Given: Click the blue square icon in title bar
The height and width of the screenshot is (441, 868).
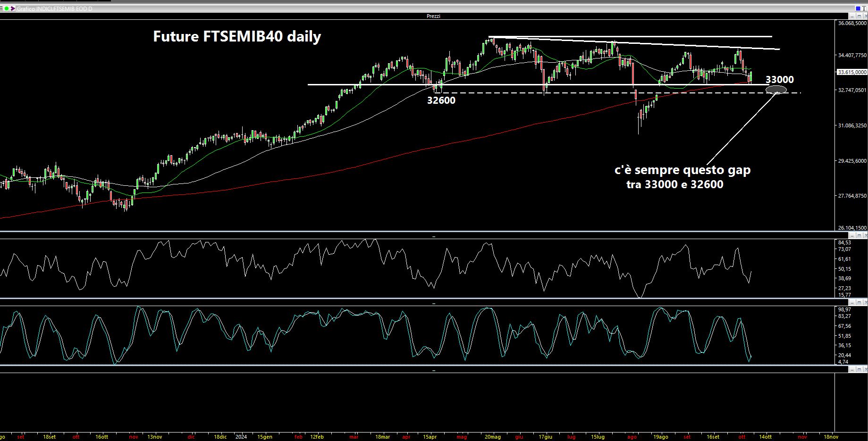Looking at the screenshot, I should 858,8.
